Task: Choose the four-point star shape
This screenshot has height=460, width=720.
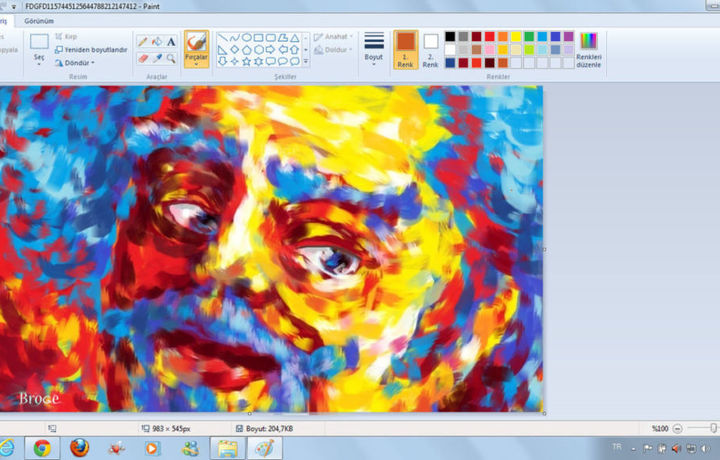Action: [x=235, y=61]
